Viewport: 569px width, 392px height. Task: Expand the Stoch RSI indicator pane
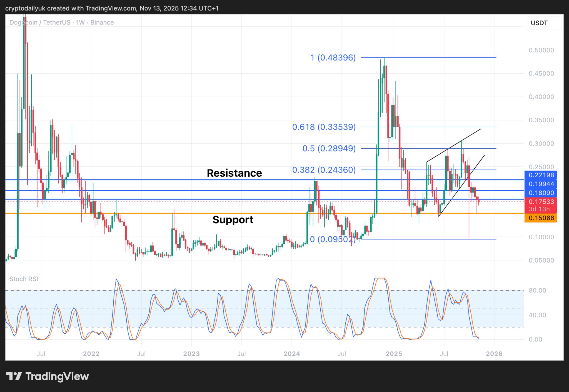pos(24,279)
